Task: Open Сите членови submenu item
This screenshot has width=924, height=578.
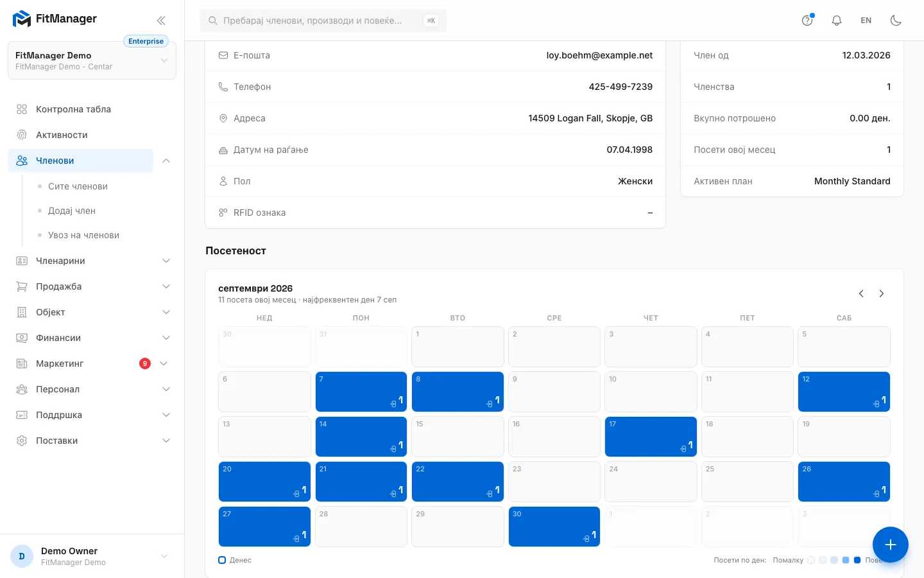Action: [x=78, y=186]
